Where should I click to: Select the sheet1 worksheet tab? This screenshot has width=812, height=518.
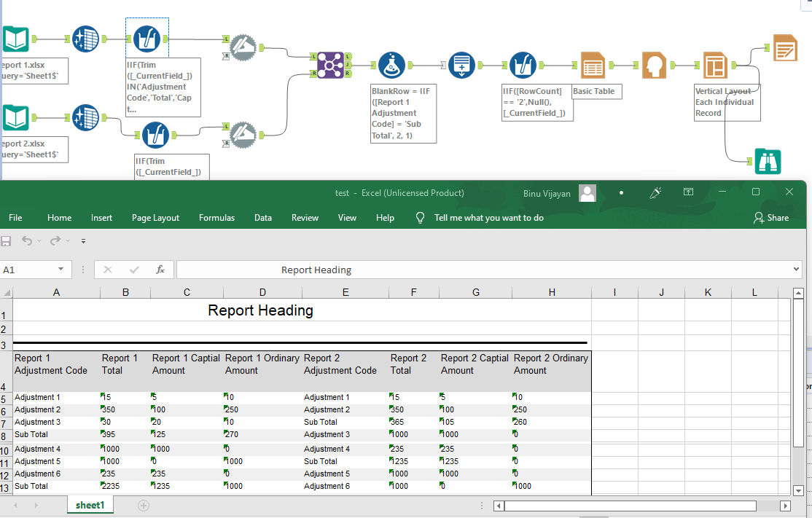(x=90, y=504)
